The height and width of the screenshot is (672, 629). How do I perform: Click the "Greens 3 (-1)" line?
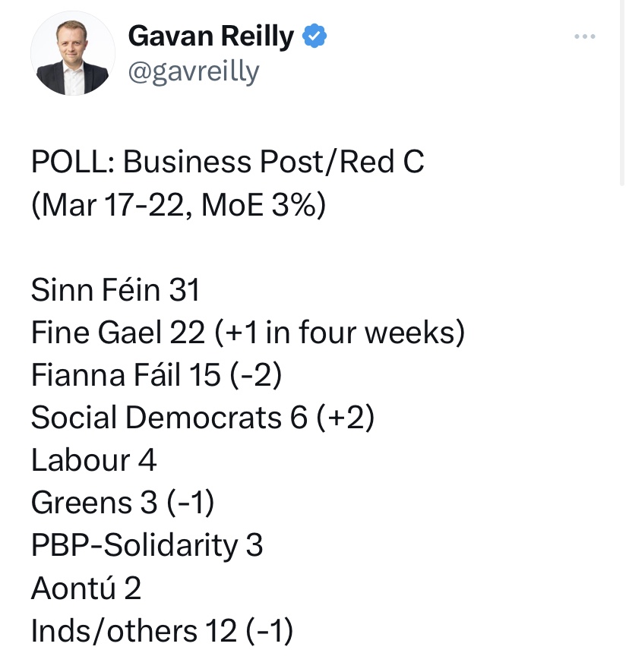coord(122,503)
